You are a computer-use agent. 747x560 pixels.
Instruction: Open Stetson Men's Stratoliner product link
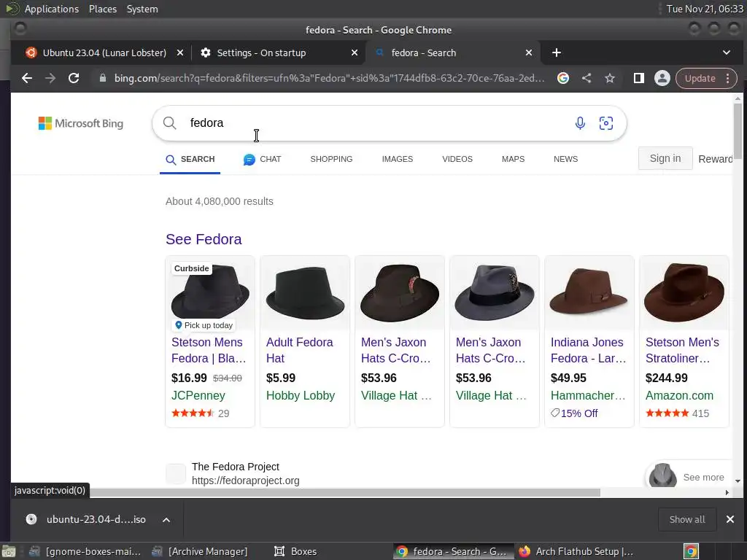click(x=682, y=350)
